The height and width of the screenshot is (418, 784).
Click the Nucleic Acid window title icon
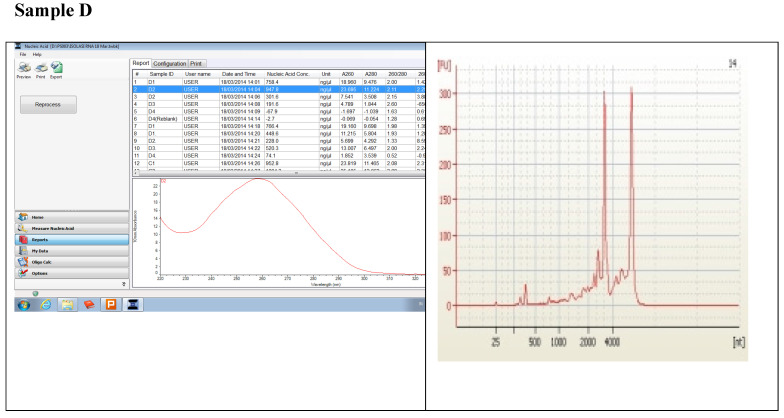pos(18,46)
